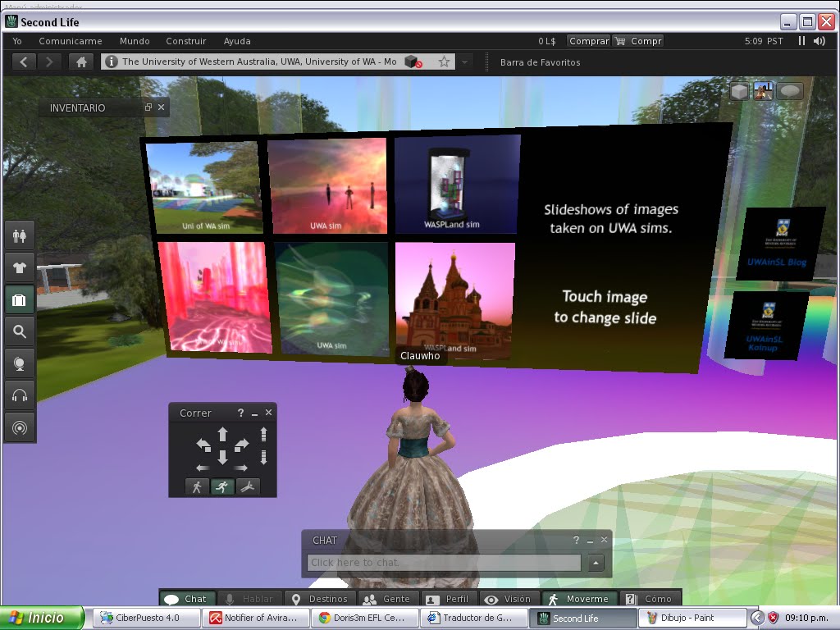
Task: Expand the location history dropdown arrow
Action: 464,62
